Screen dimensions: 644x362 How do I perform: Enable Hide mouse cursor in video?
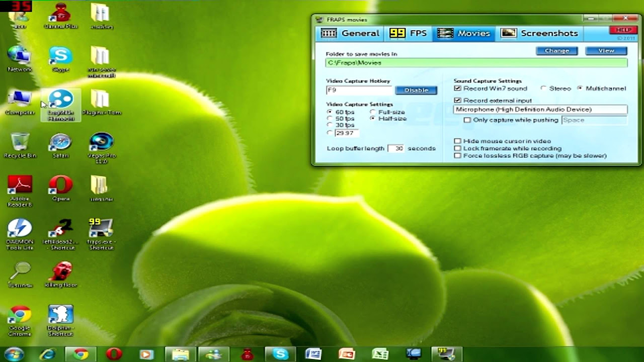point(457,141)
